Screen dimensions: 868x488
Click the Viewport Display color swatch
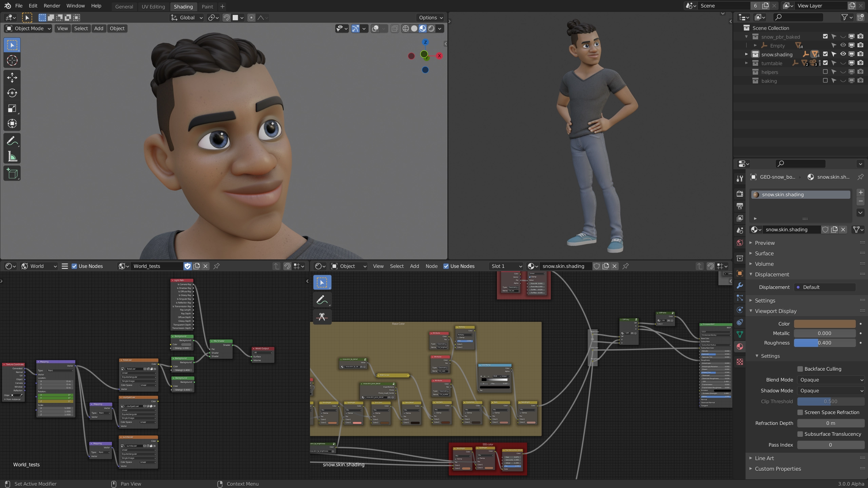(x=824, y=324)
